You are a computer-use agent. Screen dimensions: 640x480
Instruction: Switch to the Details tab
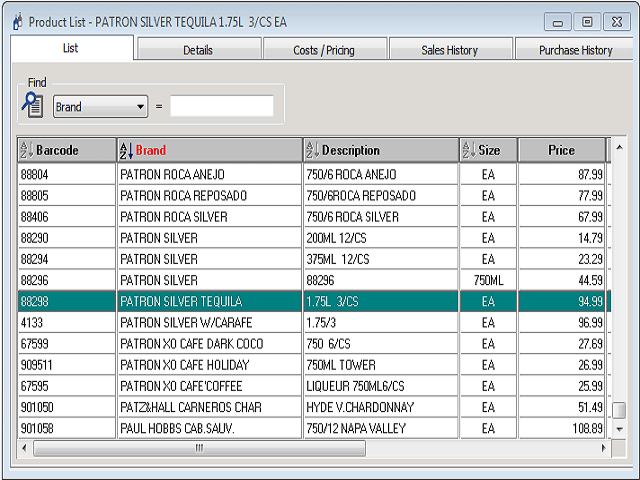[198, 50]
